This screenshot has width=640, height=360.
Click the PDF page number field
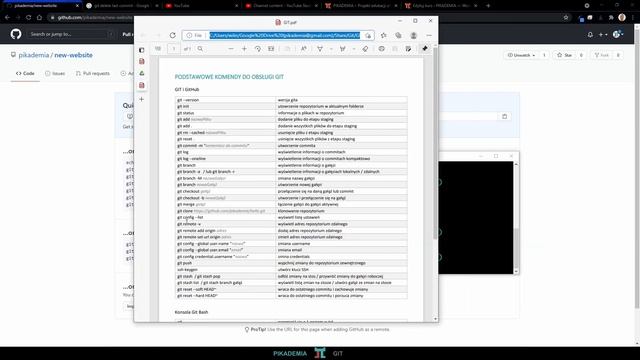(x=174, y=49)
